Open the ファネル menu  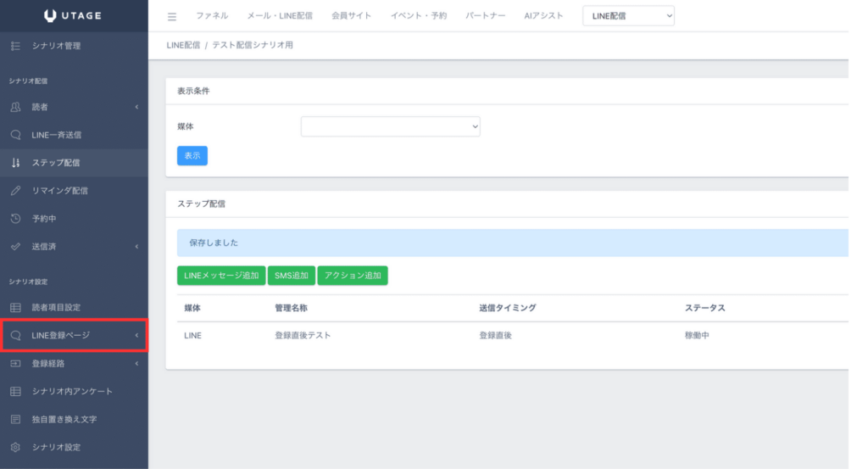(212, 15)
